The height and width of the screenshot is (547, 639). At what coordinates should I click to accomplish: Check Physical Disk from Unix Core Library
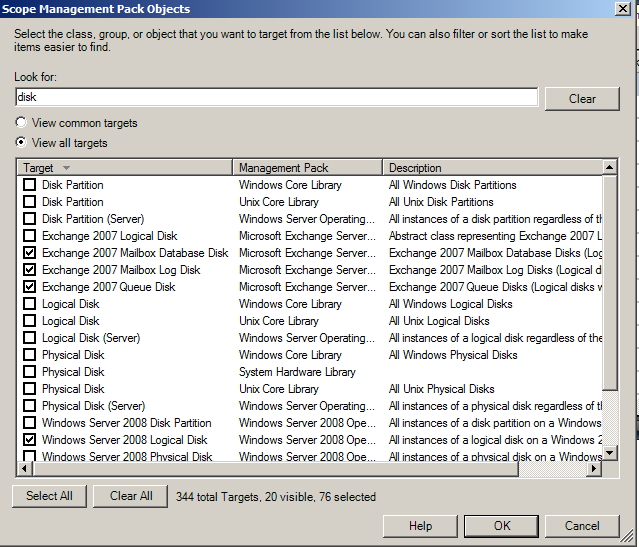click(x=29, y=389)
